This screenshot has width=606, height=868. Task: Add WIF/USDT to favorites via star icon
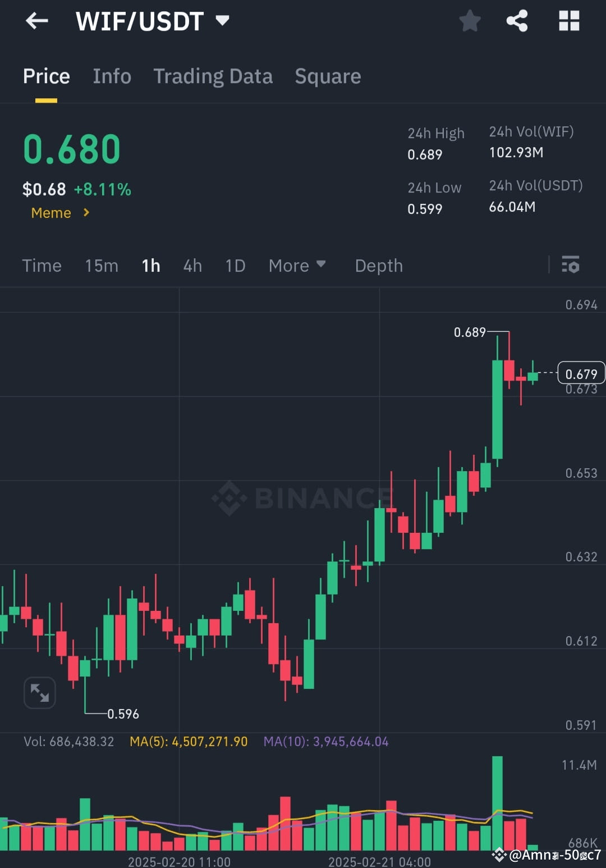pyautogui.click(x=470, y=21)
